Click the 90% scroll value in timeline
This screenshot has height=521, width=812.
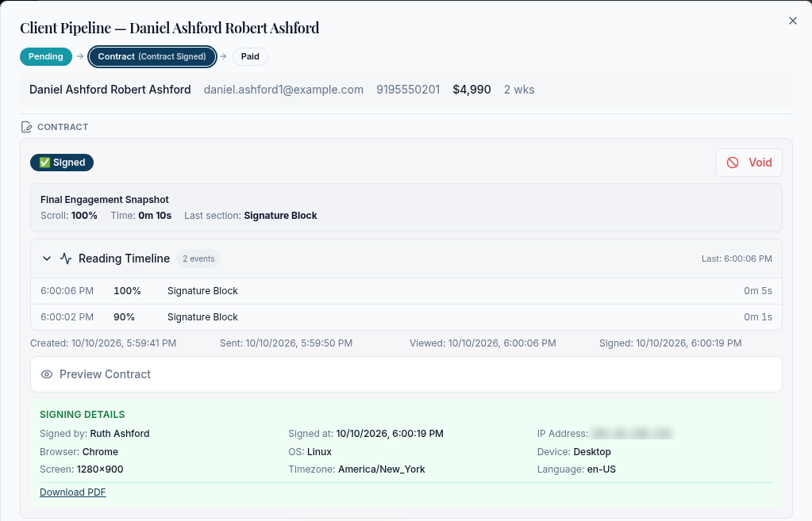125,316
